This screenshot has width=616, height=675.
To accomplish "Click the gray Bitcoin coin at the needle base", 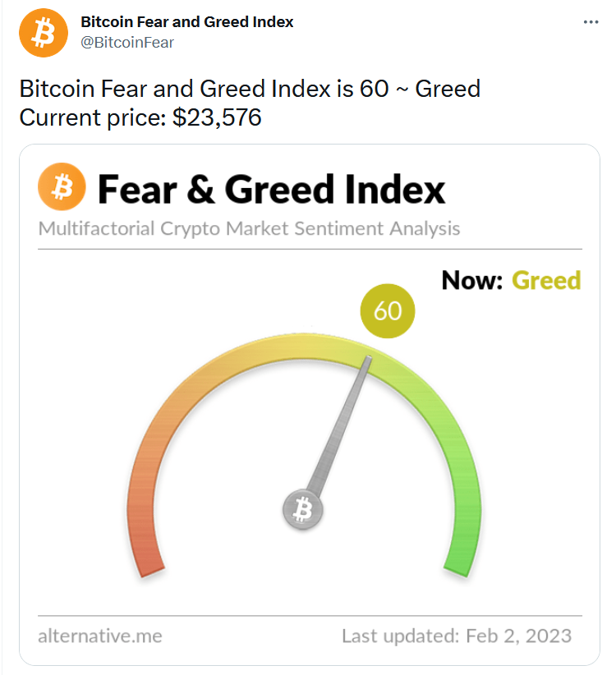I will pyautogui.click(x=302, y=510).
